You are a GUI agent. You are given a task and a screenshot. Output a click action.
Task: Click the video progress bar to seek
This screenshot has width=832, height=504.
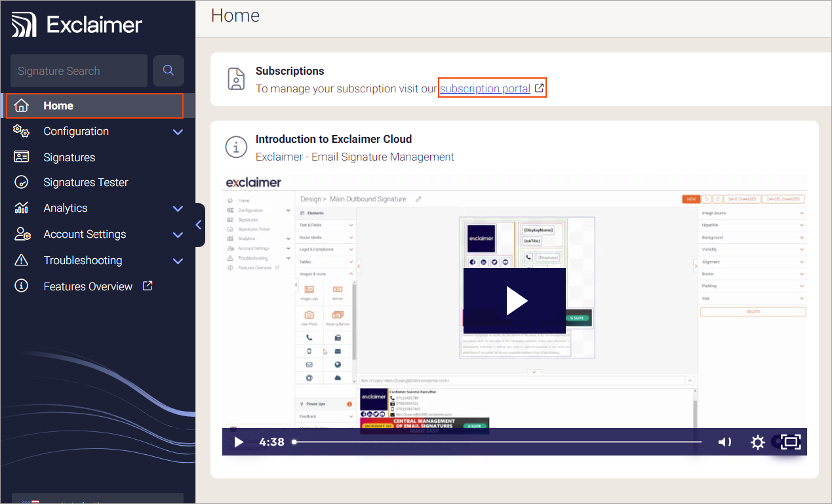pyautogui.click(x=497, y=442)
